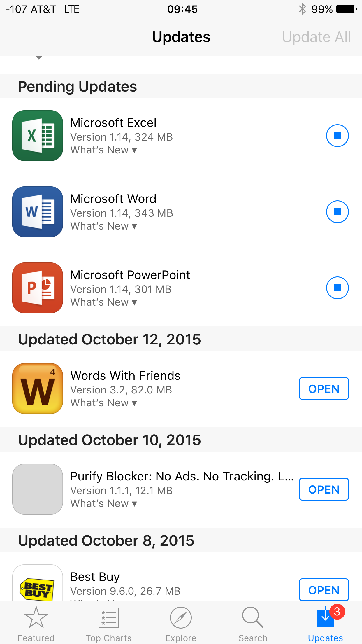Tap the Purify Blocker placeholder icon
This screenshot has height=644, width=362.
38,489
